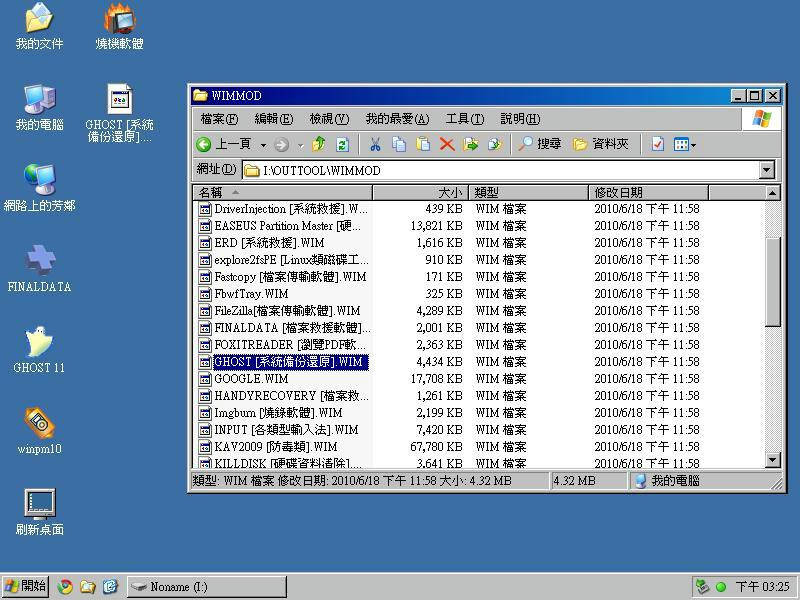Viewport: 800px width, 600px height.
Task: Launch Chrome from the quick launch bar
Action: [x=65, y=587]
